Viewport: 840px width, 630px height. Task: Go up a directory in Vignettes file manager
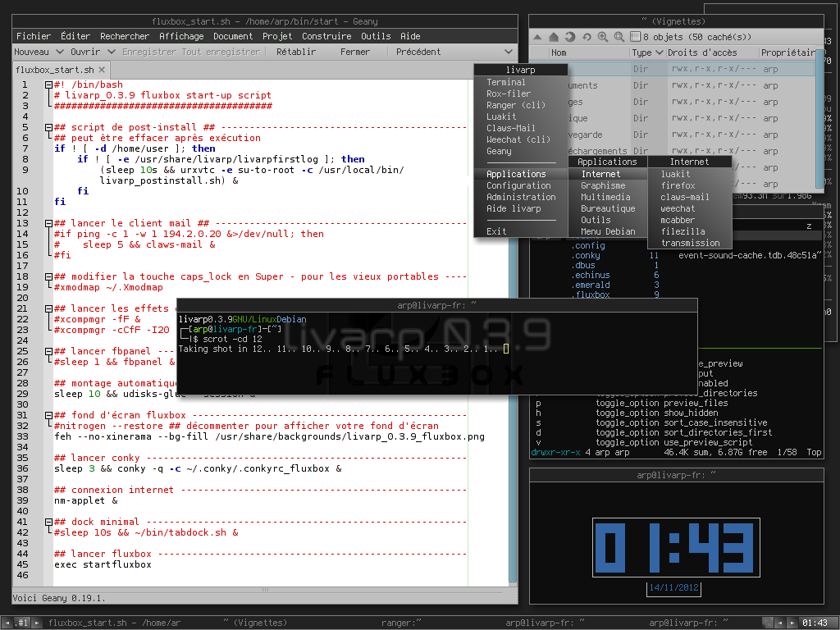click(x=538, y=37)
